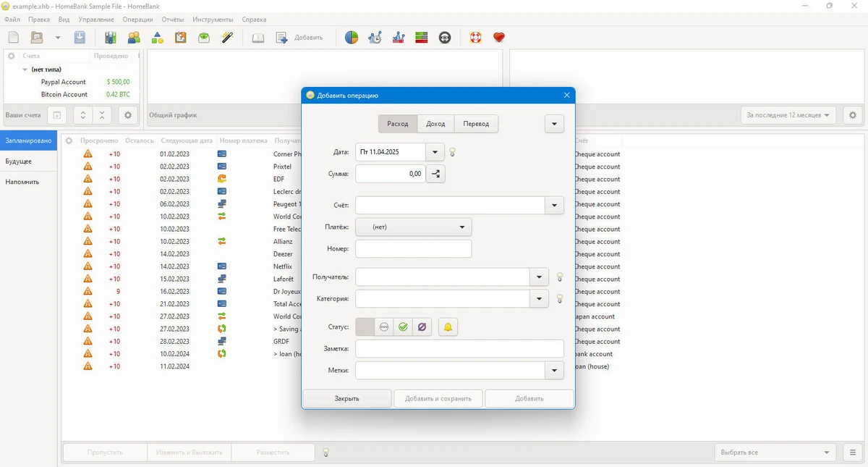Image resolution: width=868 pixels, height=467 pixels.
Task: Open the Statistics pie chart report
Action: click(352, 38)
